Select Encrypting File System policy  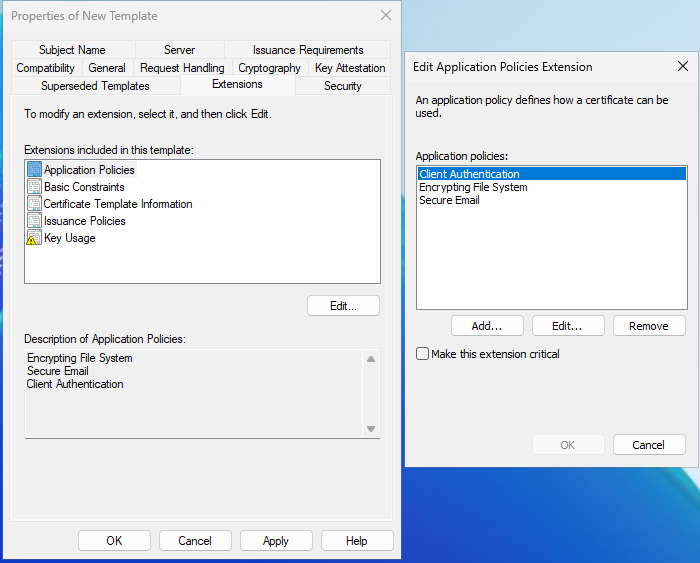[x=473, y=187]
